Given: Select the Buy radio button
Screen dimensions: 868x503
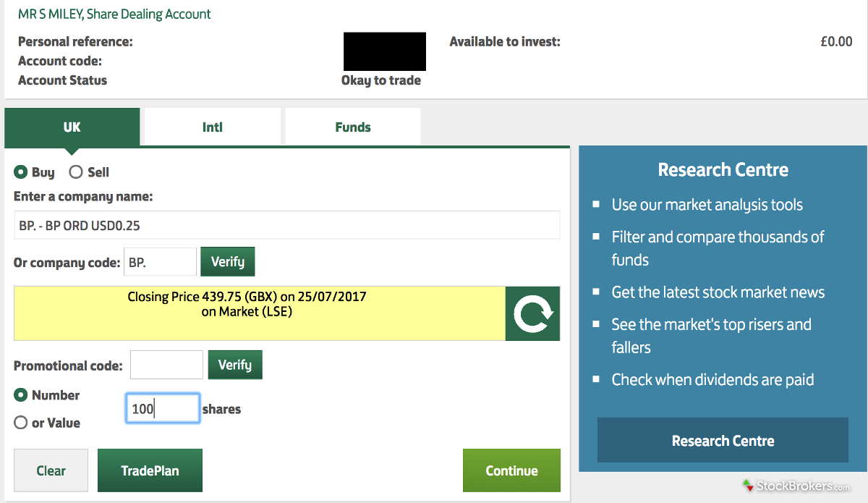Looking at the screenshot, I should [21, 172].
